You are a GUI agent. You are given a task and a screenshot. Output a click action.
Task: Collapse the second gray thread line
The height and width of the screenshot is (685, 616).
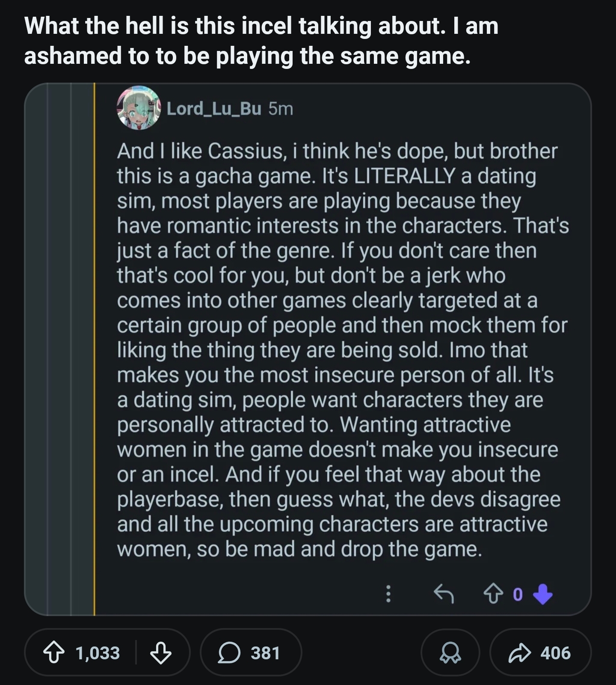point(71,349)
